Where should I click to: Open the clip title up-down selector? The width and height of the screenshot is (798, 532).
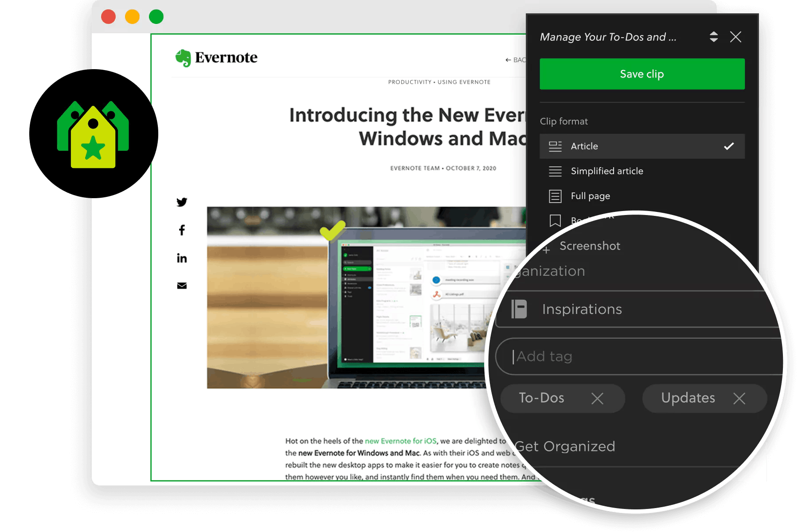click(x=713, y=37)
